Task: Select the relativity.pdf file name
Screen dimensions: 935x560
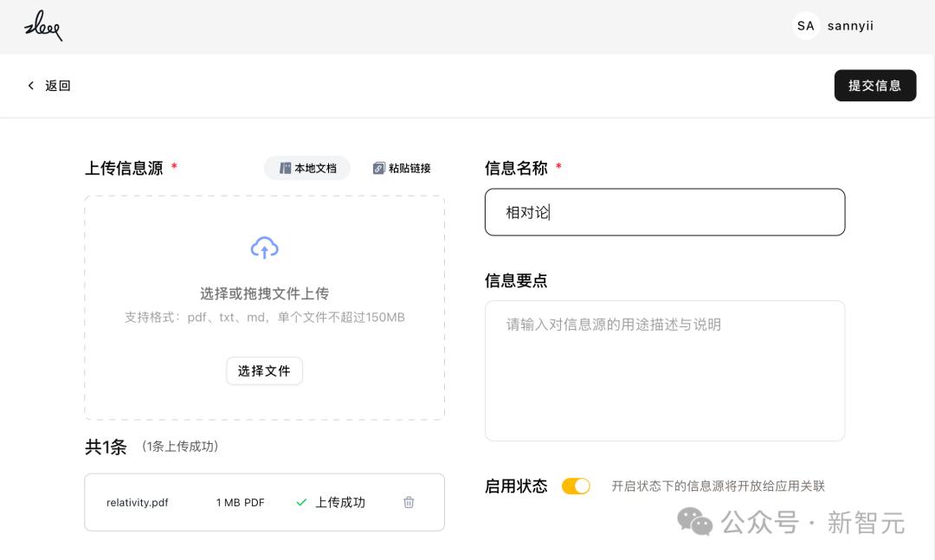Action: tap(137, 502)
